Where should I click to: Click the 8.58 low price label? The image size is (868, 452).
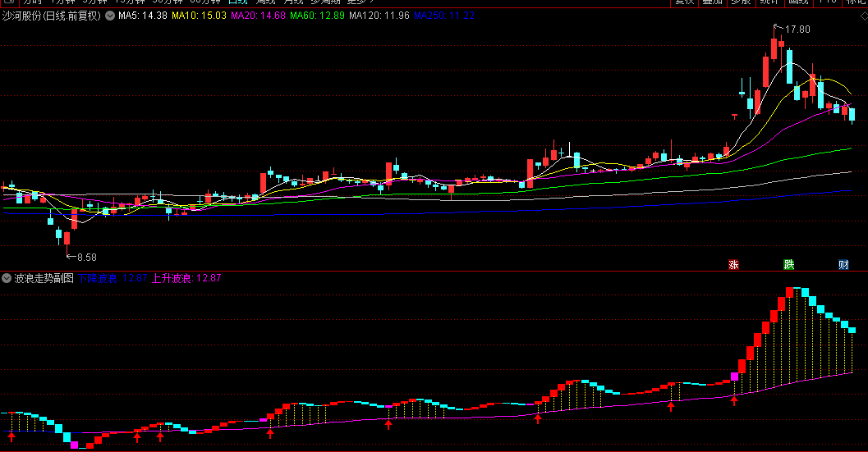click(87, 258)
